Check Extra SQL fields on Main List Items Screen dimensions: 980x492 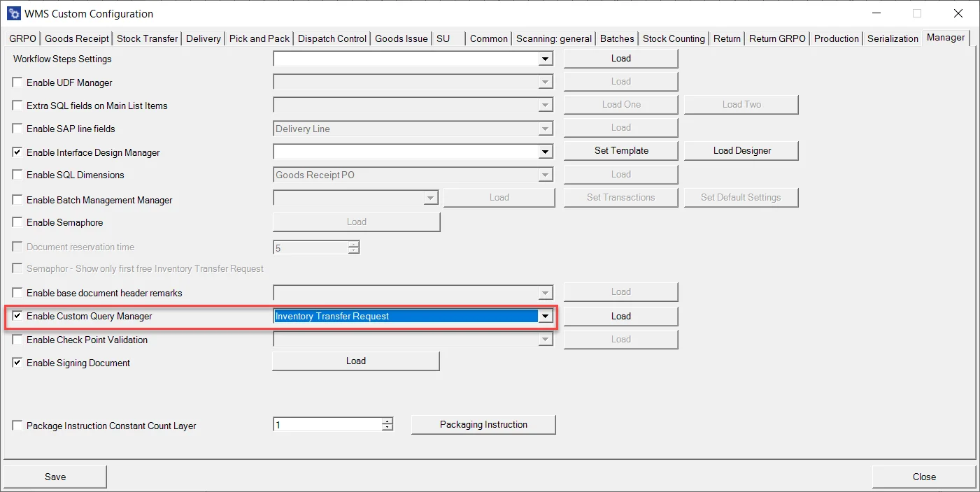pyautogui.click(x=17, y=106)
